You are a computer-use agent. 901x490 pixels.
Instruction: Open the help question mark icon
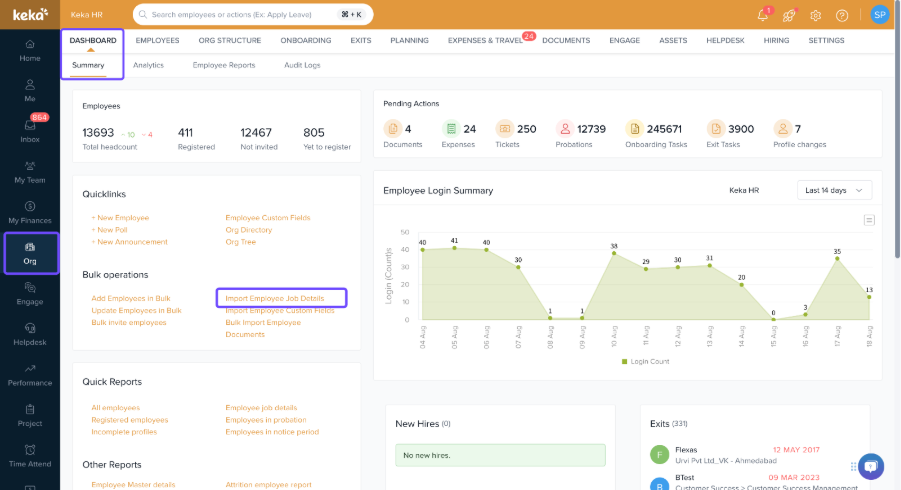[x=842, y=16]
